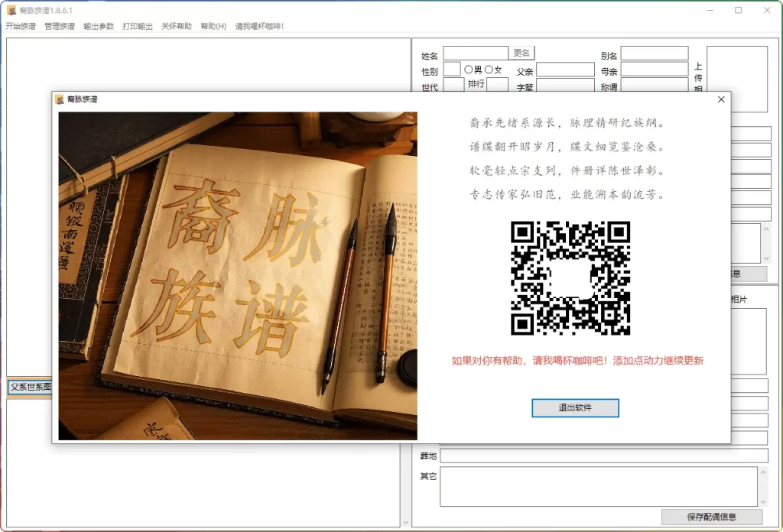Screen dimensions: 783x532
Task: Select the 父系世系图 tab
Action: point(30,387)
